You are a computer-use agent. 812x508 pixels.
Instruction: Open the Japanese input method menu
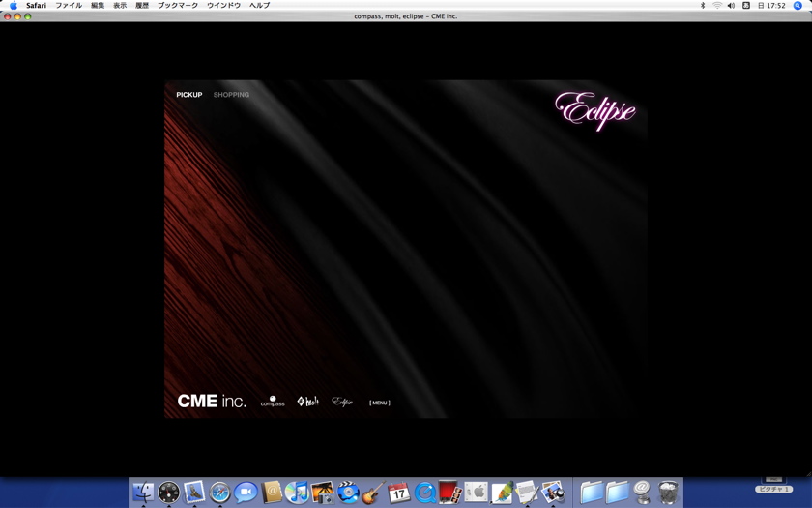(745, 5)
